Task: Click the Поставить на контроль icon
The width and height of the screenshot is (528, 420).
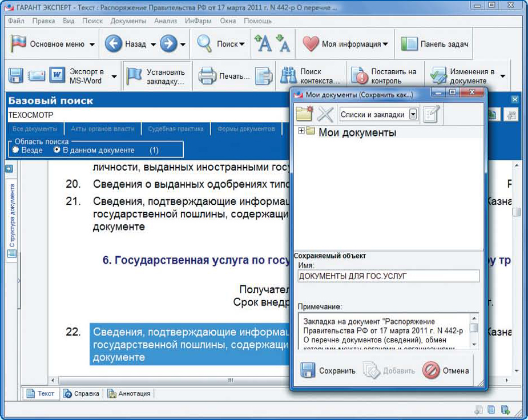Action: [360, 76]
